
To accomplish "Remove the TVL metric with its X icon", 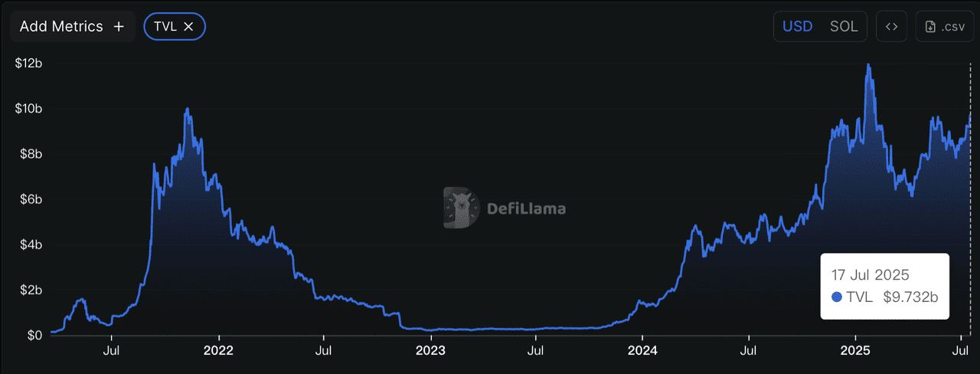I will point(189,27).
